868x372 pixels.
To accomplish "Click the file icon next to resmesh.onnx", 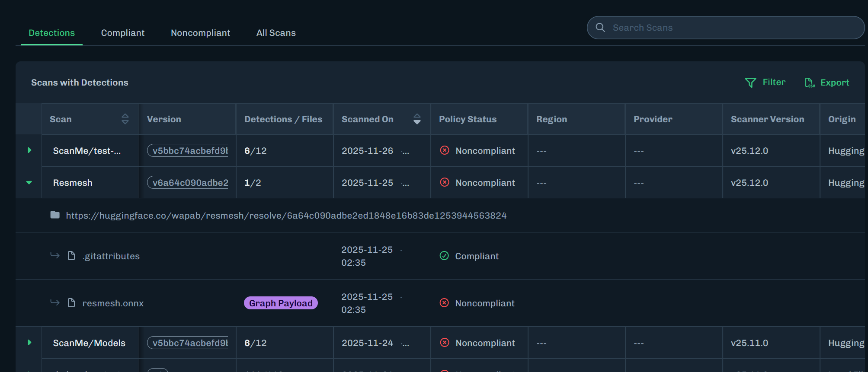I will [72, 303].
